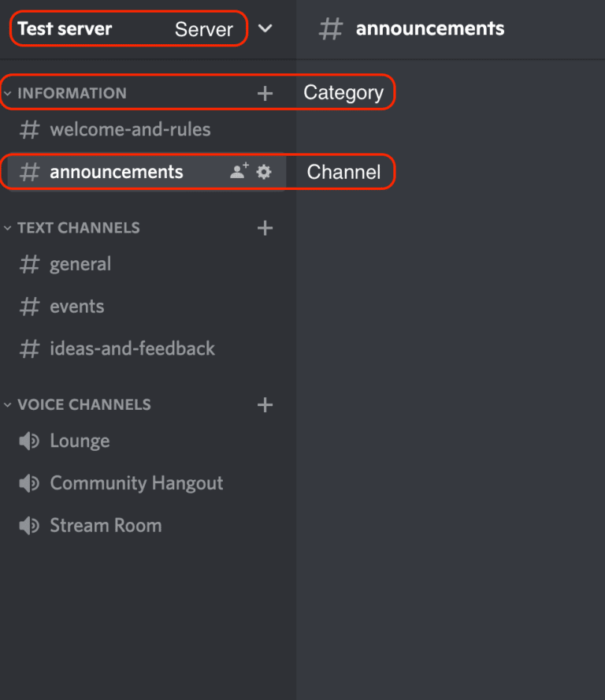Open the general text channel

[79, 263]
